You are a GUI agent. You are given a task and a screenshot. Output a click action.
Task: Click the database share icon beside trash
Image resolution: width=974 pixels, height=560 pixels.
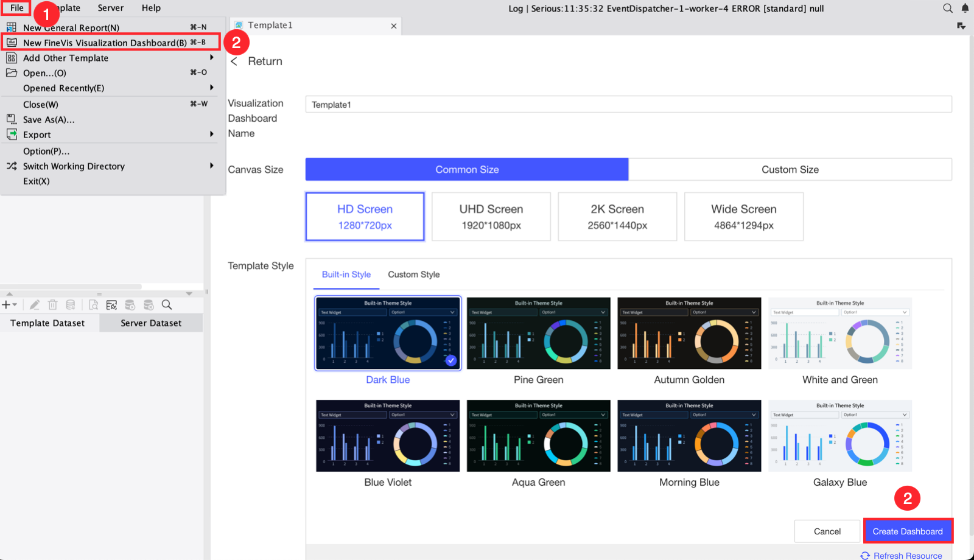[x=71, y=305]
